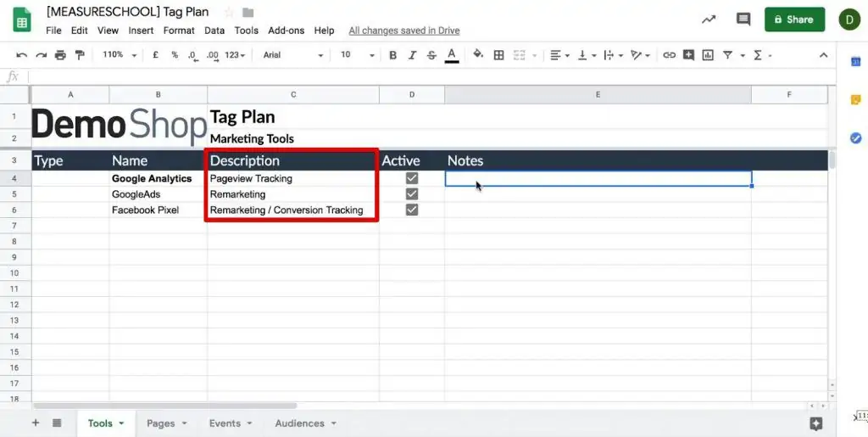Open the 123 number format dropdown
The image size is (868, 437).
235,55
